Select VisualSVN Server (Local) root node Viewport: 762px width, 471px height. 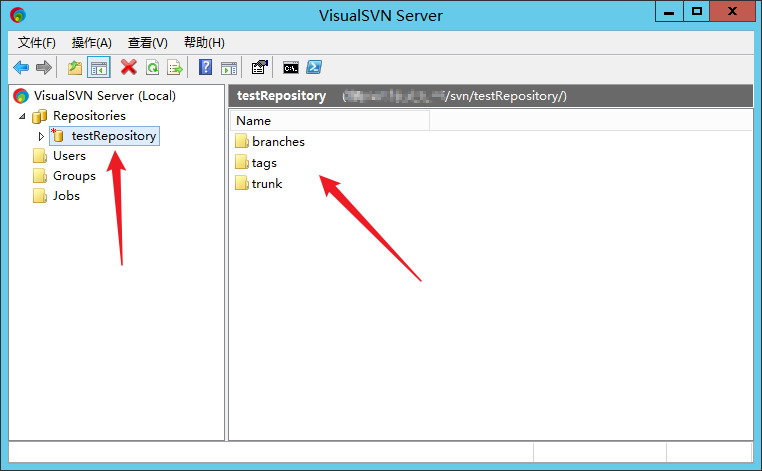(x=104, y=96)
